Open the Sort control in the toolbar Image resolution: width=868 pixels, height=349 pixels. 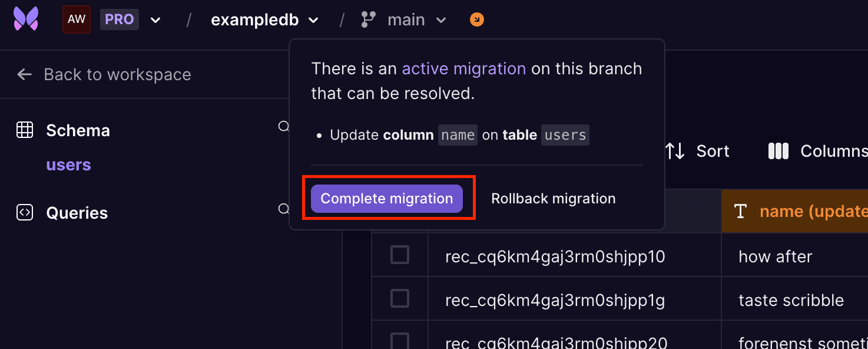pos(698,151)
